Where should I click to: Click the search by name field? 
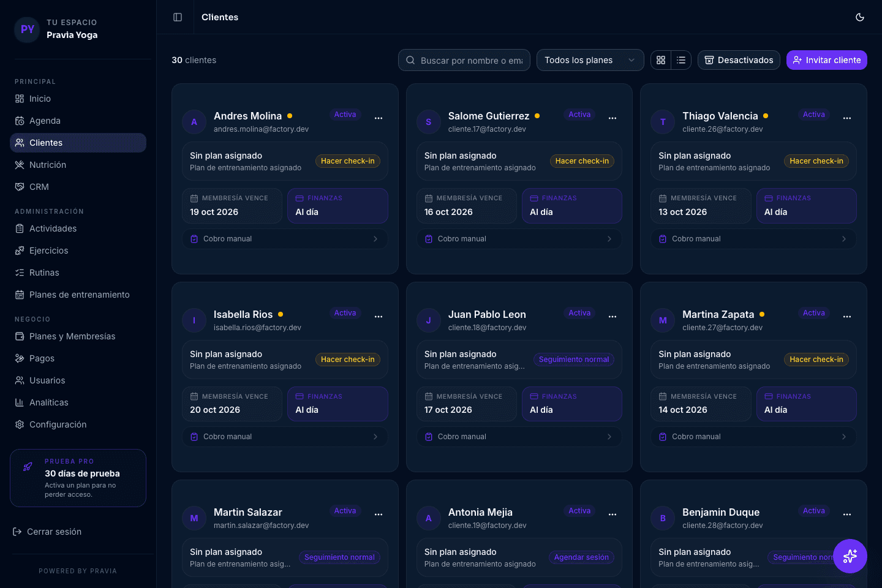click(x=464, y=60)
